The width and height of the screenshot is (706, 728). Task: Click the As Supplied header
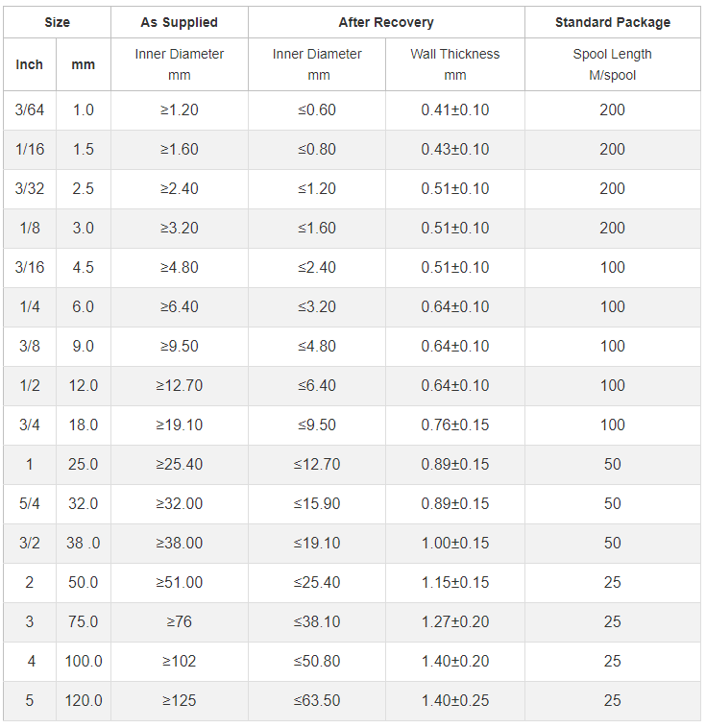tap(179, 22)
